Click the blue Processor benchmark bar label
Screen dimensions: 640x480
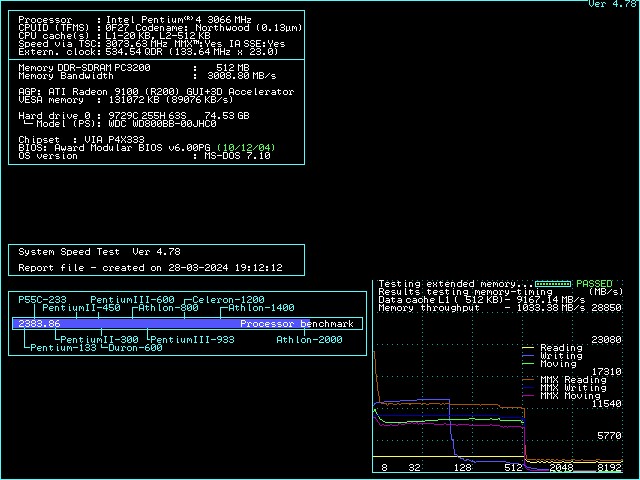click(x=297, y=324)
